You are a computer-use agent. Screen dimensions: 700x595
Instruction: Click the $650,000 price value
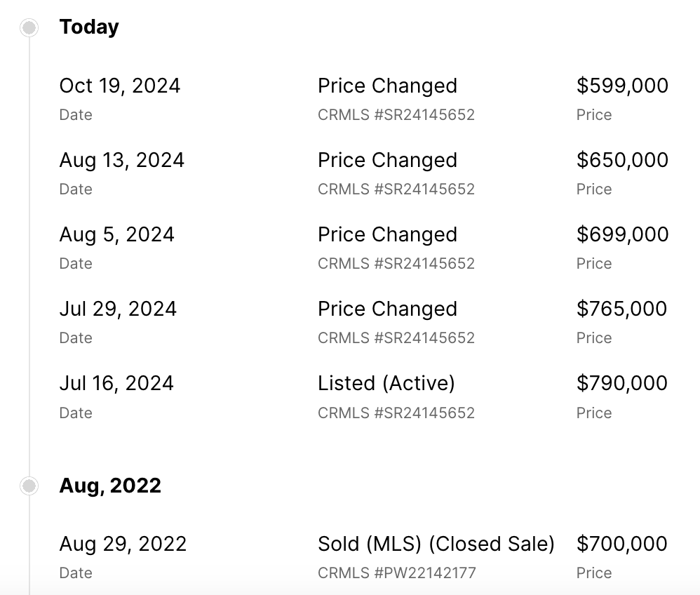622,160
